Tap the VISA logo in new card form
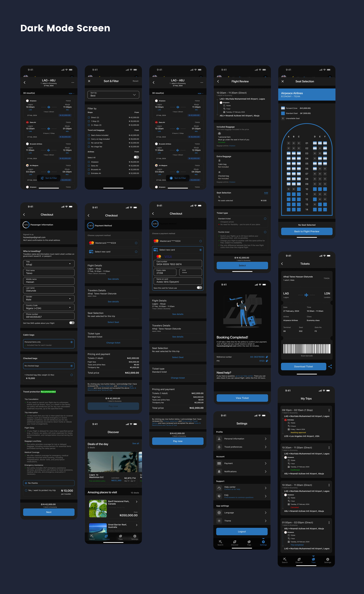364x594 pixels. [x=168, y=257]
